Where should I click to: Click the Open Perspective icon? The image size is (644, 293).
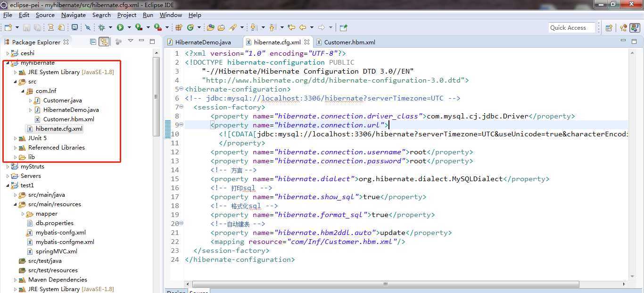tap(609, 27)
